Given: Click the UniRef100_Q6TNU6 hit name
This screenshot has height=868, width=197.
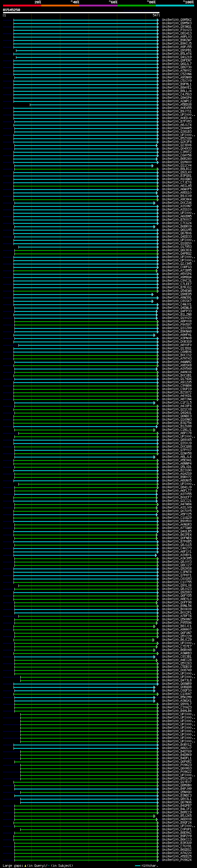Looking at the screenshot, I should point(177,802).
